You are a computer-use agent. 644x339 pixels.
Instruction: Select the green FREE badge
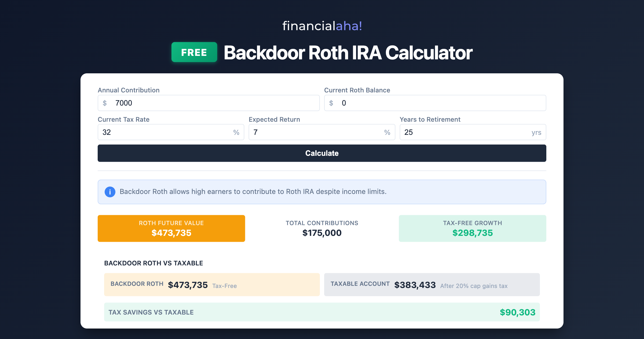pos(194,52)
